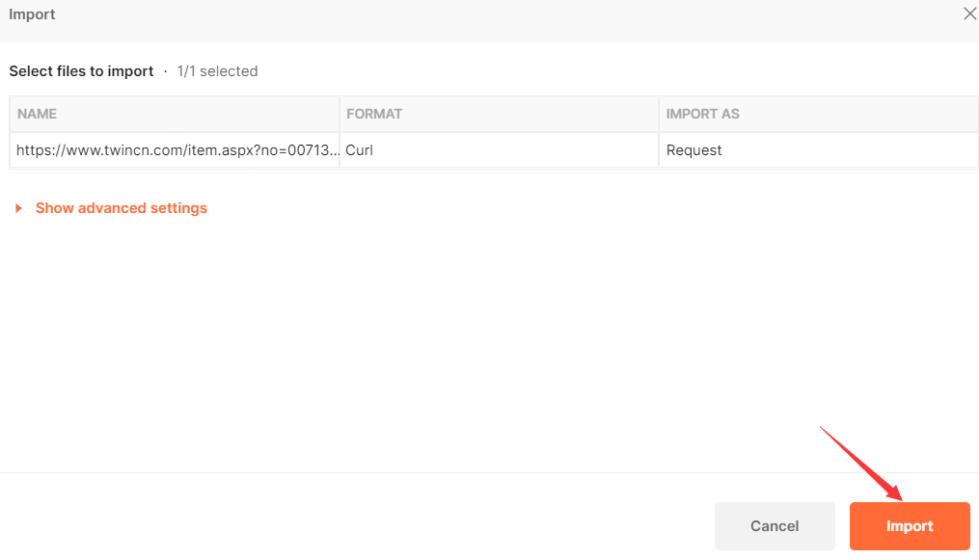Viewport: 979px width, 560px height.
Task: Open the Show advanced settings link
Action: tap(122, 208)
